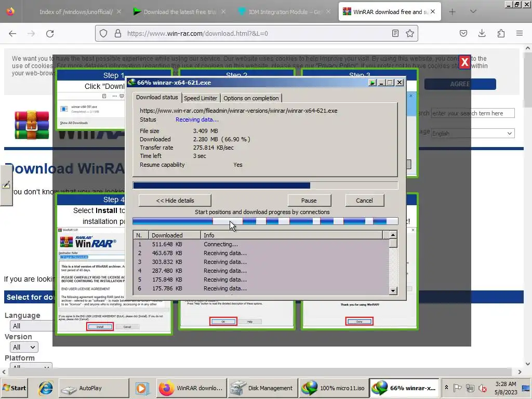Image resolution: width=532 pixels, height=399 pixels.
Task: Open the Language All dropdown
Action: click(32, 326)
